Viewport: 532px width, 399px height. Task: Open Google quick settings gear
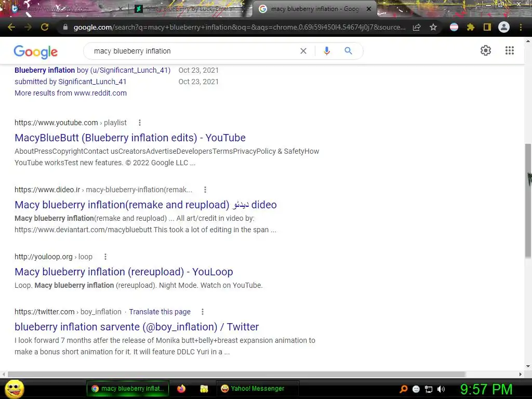tap(486, 50)
